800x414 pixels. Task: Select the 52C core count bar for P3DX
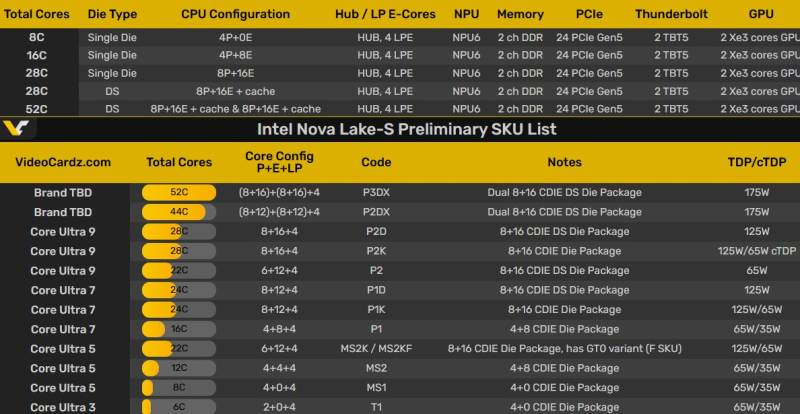(179, 192)
